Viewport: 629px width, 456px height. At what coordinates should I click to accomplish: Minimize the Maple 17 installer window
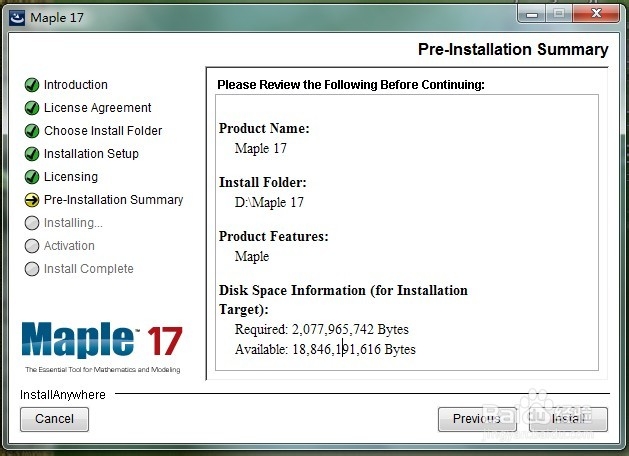click(x=532, y=14)
